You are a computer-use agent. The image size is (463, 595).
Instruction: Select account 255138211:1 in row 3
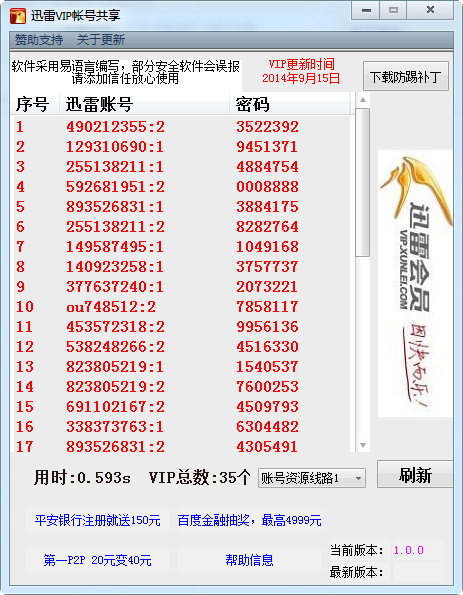click(x=115, y=167)
